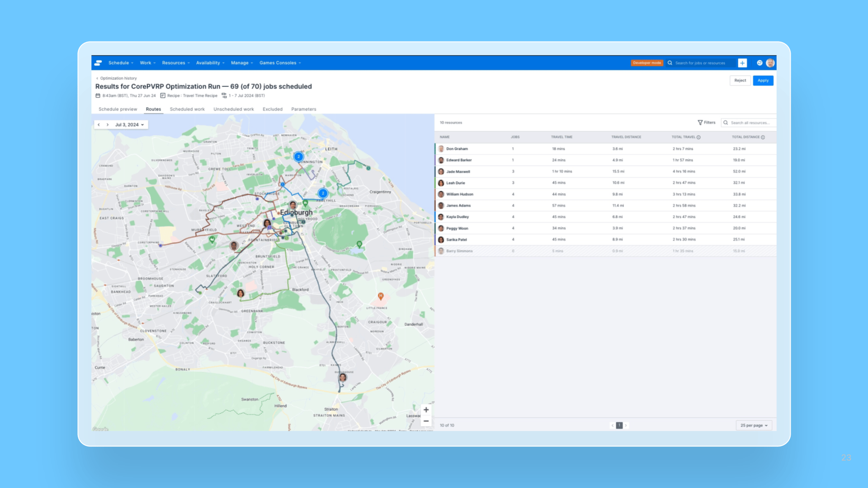Viewport: 868px width, 488px height.
Task: Click Sarika Patel's avatar in the table
Action: point(441,239)
